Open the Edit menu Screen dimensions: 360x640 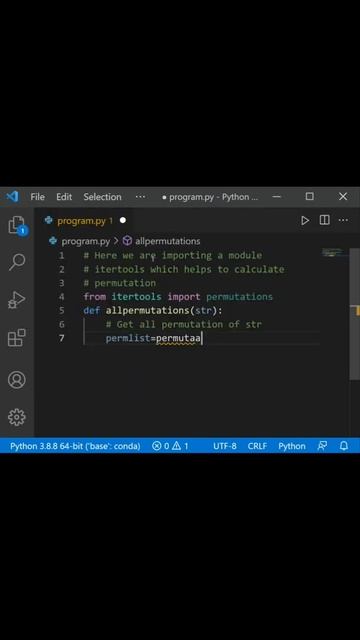(x=64, y=197)
